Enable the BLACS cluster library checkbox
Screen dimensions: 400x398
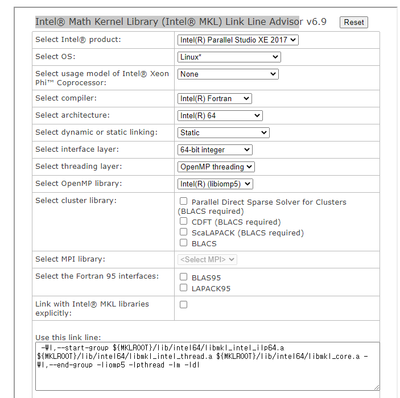183,242
